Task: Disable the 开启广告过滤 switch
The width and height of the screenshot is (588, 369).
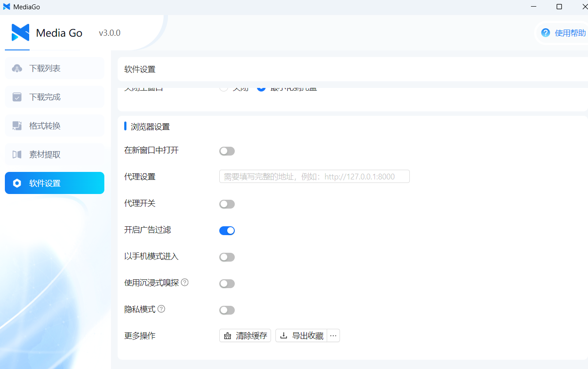Action: coord(227,231)
